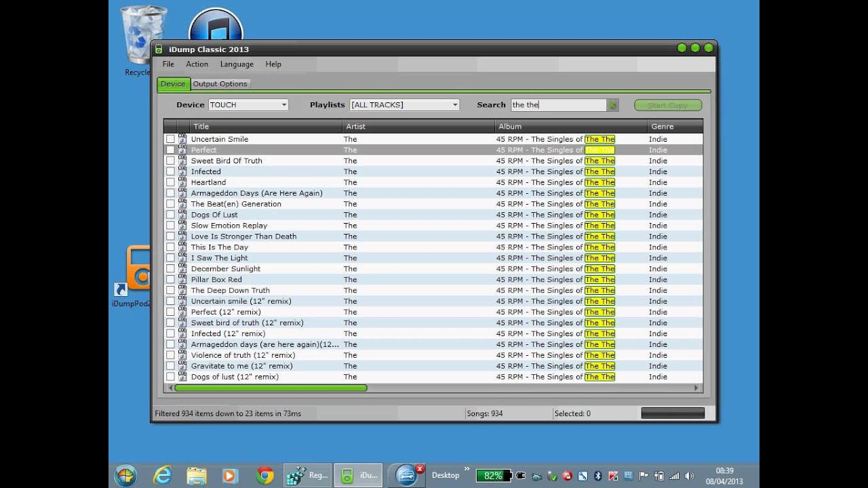868x488 pixels.
Task: Switch to the iDump taskbar button
Action: pos(359,475)
